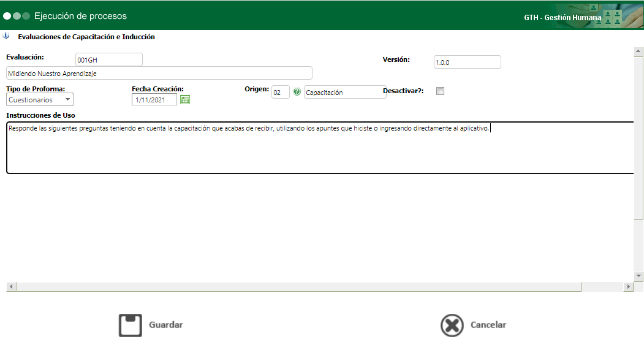Click the green Origen lookup help icon
This screenshot has width=644, height=350.
[297, 92]
